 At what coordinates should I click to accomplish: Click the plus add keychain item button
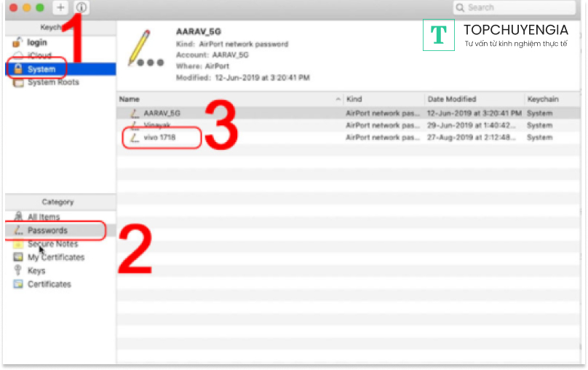click(60, 8)
